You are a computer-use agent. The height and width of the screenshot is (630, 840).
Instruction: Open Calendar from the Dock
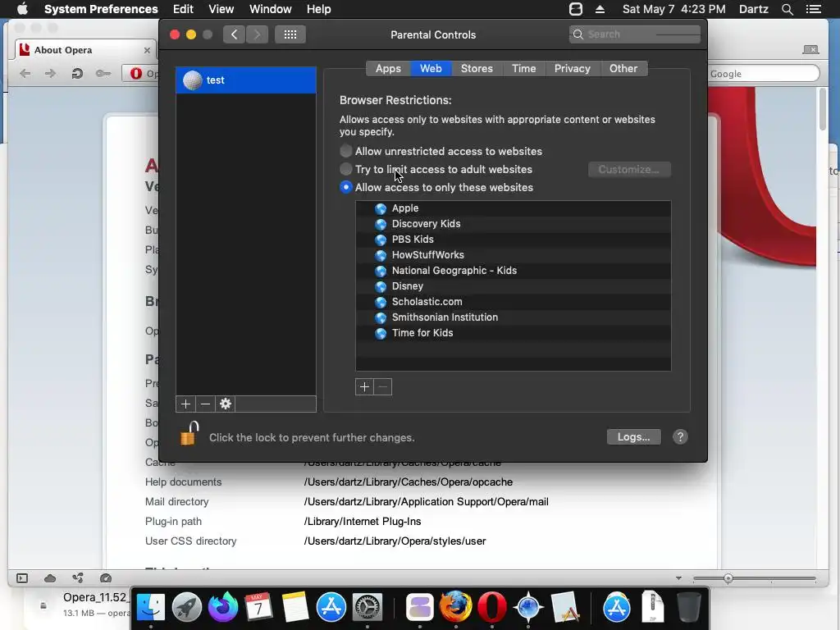[x=258, y=608]
